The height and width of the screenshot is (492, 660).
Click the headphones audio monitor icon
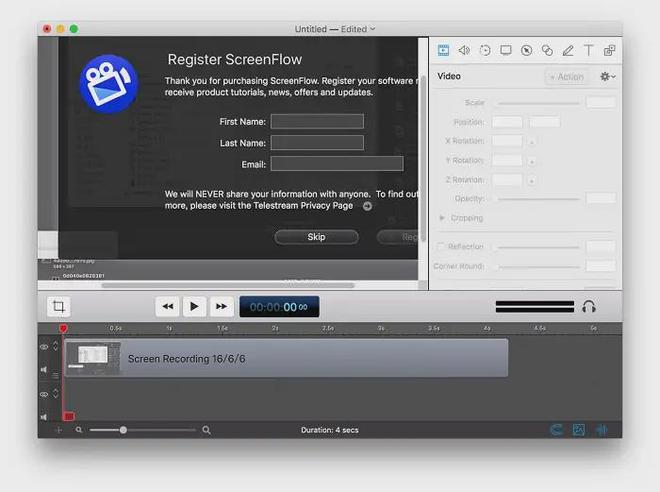[589, 307]
